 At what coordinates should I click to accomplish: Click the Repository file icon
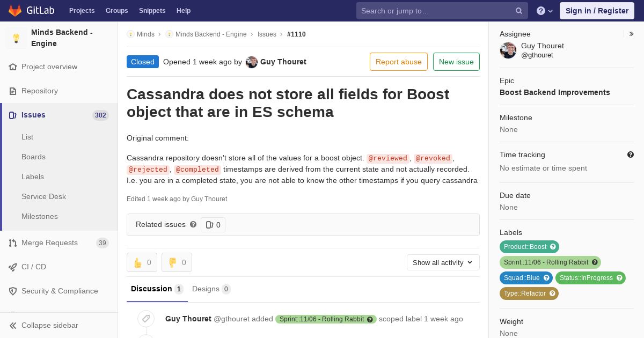(x=13, y=91)
